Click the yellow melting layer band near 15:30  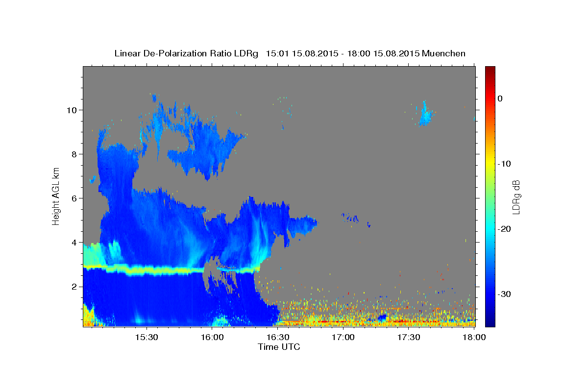click(147, 269)
